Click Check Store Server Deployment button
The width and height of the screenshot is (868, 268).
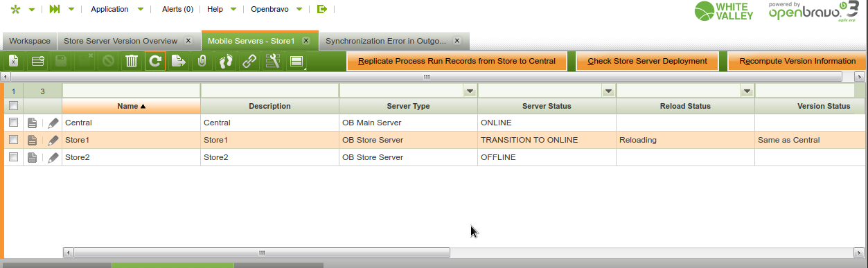click(x=647, y=61)
